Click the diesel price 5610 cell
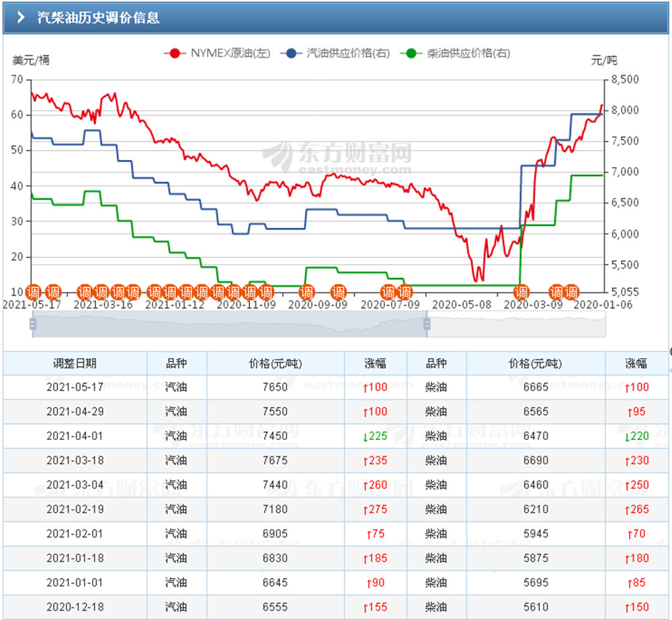 (x=536, y=607)
